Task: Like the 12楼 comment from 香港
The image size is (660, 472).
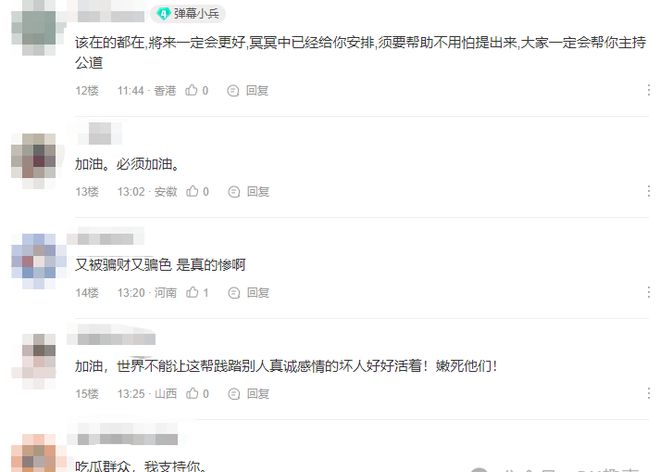Action: point(192,90)
